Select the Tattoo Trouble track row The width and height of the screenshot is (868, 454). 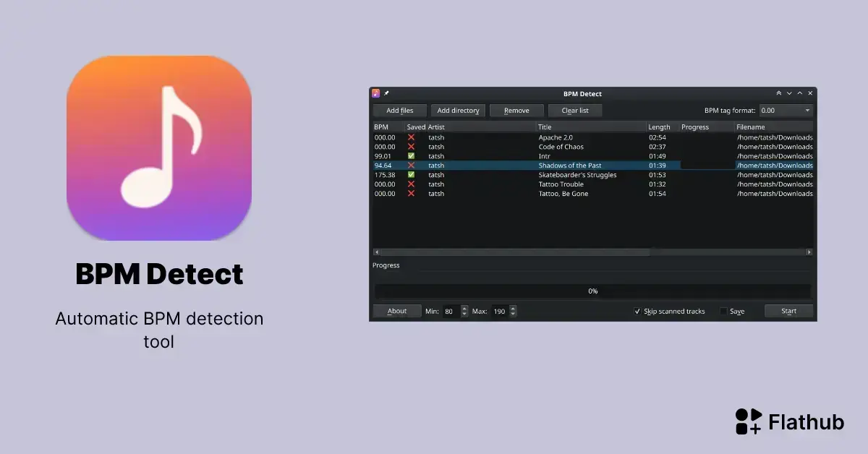pyautogui.click(x=592, y=184)
